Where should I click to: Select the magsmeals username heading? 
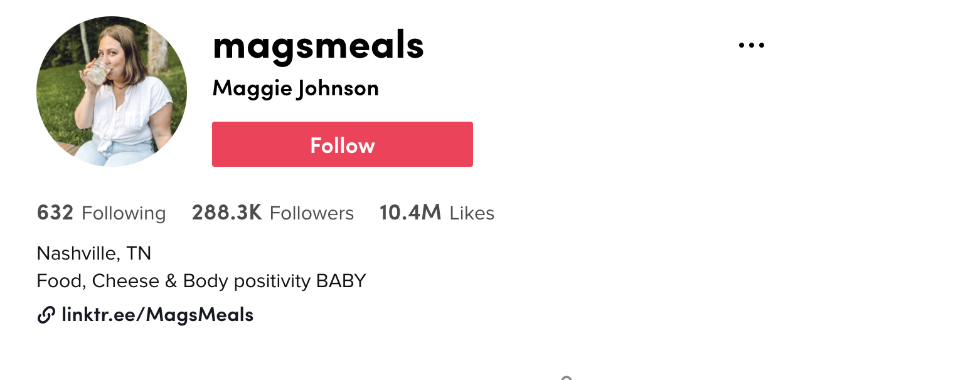319,45
